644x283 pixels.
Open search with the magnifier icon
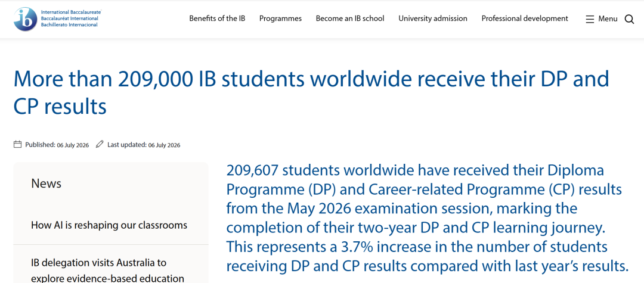click(629, 19)
